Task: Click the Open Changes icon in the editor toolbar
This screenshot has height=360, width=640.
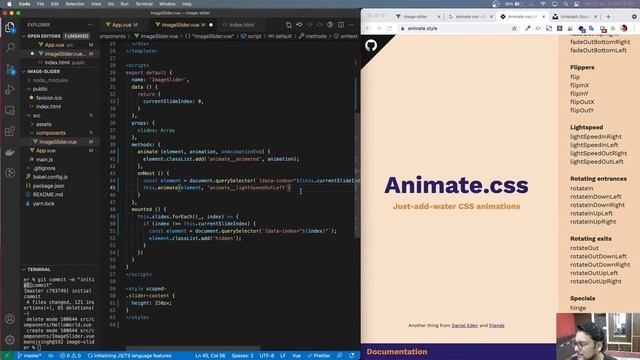Action: click(x=289, y=25)
